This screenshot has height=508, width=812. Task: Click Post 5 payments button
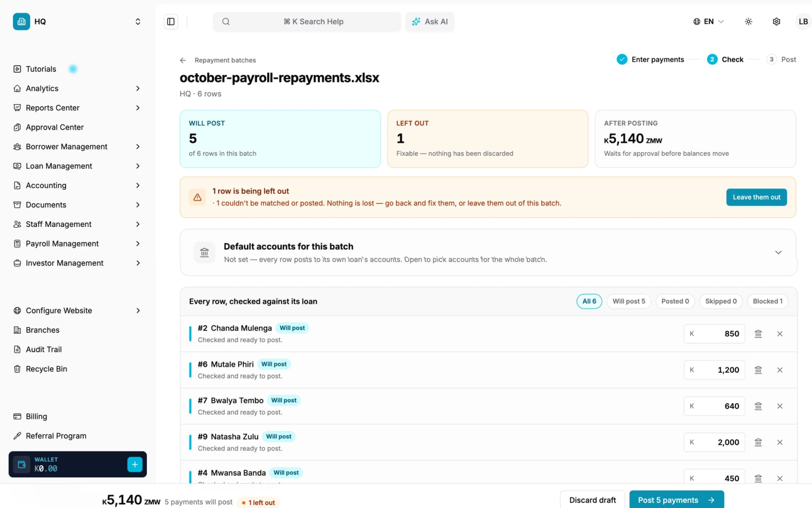(676, 500)
